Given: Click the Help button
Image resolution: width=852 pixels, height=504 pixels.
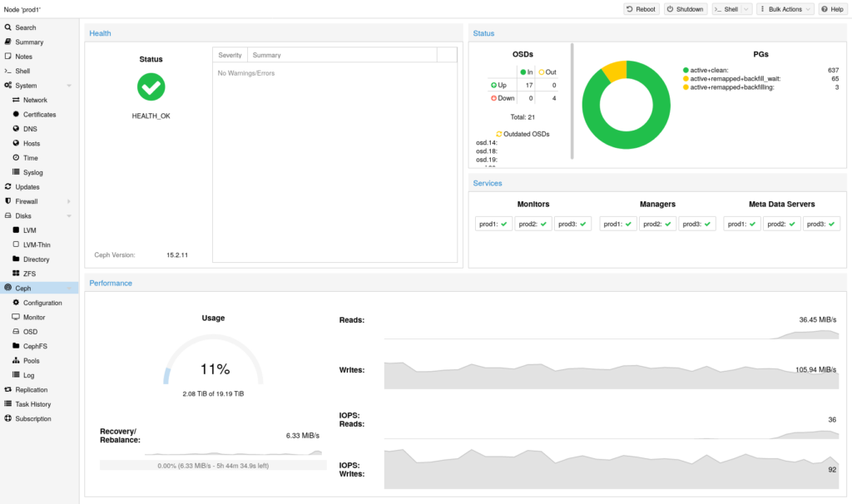Looking at the screenshot, I should 831,8.
